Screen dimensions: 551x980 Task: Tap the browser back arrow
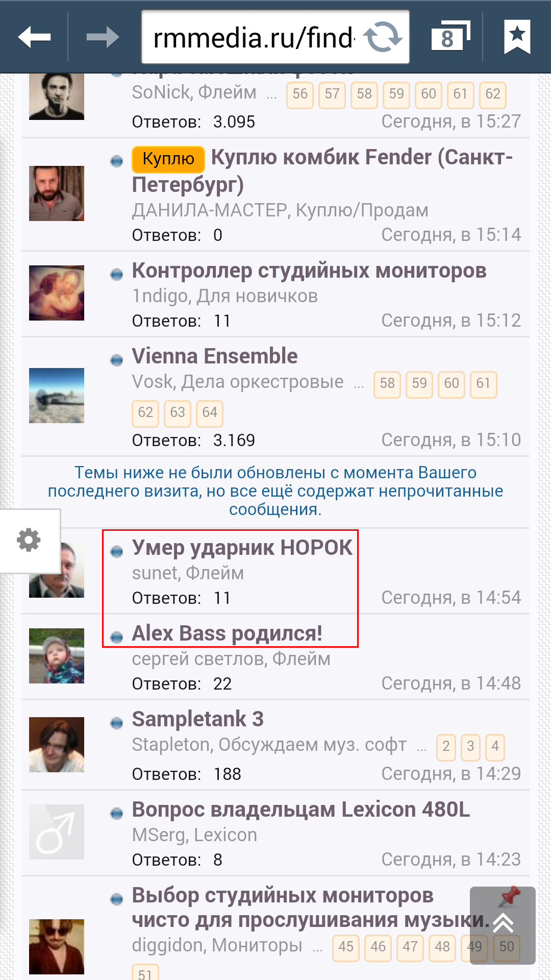coord(34,37)
